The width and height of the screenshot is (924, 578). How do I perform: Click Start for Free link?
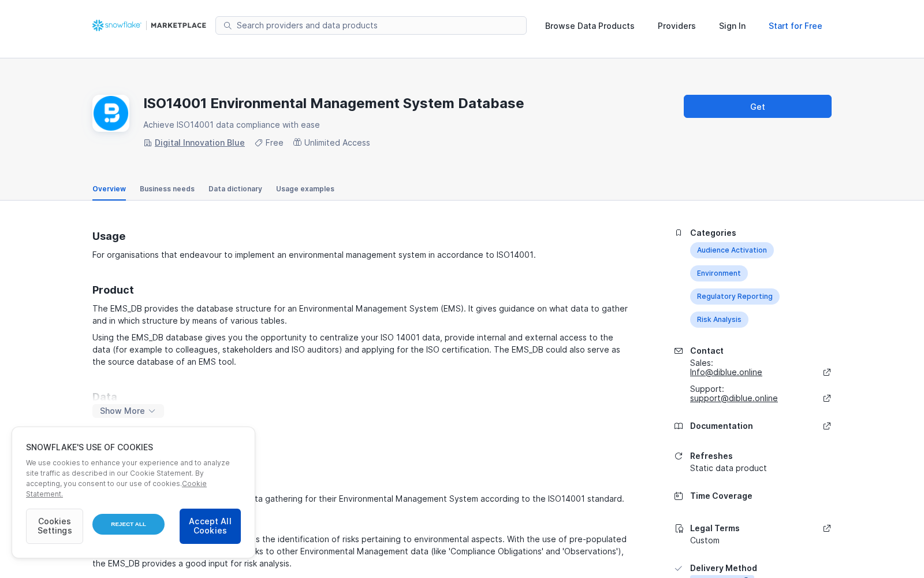click(795, 26)
